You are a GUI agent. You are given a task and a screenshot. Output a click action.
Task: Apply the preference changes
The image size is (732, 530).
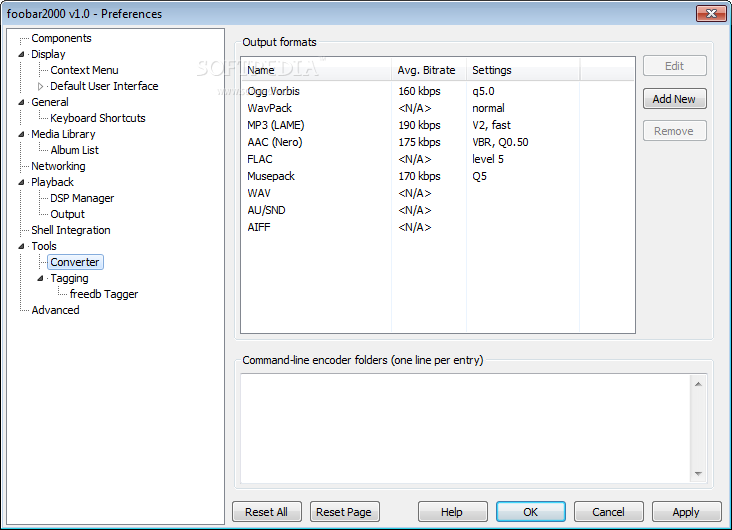coord(686,512)
